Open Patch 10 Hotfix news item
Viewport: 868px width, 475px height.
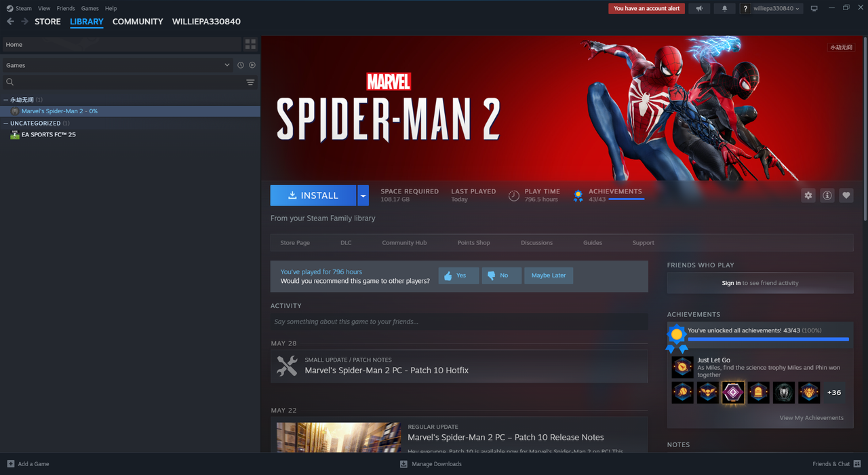click(459, 366)
